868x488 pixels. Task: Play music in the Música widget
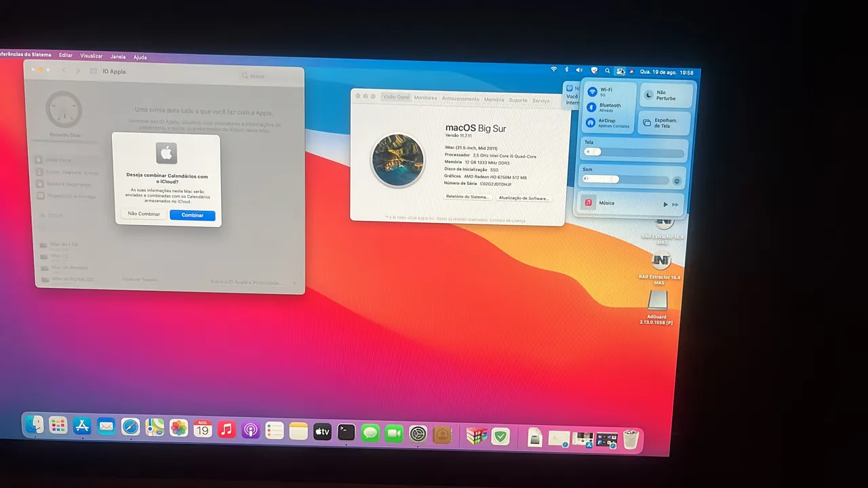[665, 204]
